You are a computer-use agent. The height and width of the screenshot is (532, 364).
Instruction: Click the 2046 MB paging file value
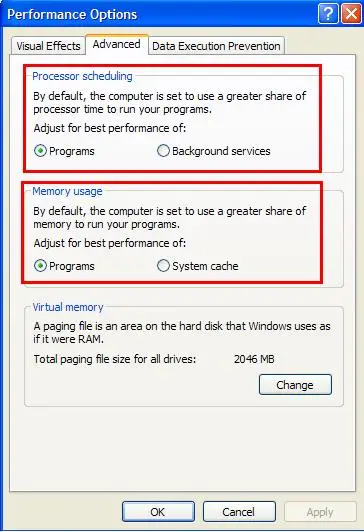[254, 359]
